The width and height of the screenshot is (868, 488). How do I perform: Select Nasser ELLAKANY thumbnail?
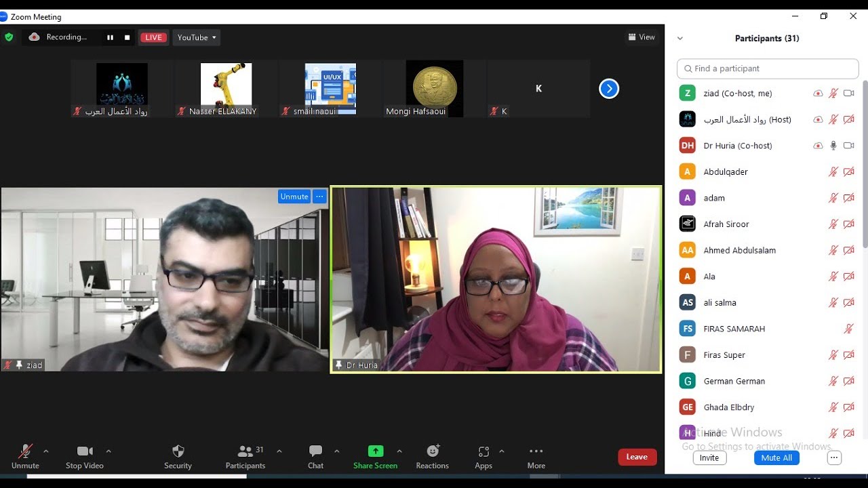coord(225,89)
